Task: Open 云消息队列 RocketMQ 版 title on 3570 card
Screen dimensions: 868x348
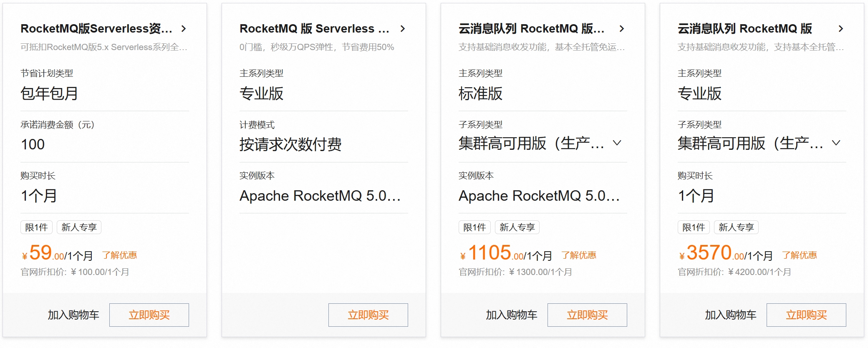Action: [x=745, y=29]
